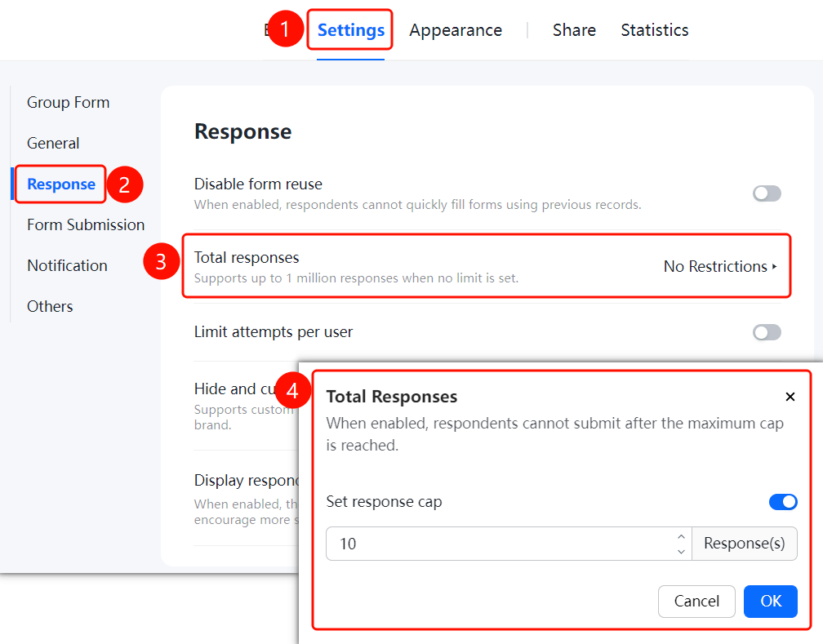This screenshot has width=823, height=644.
Task: Go to the Share tab
Action: click(574, 30)
